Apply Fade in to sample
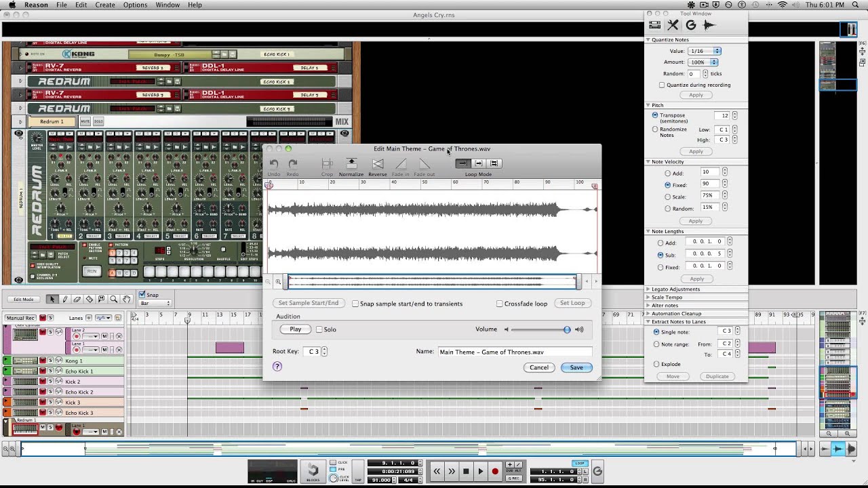Screen dimensions: 868x488 pos(401,167)
